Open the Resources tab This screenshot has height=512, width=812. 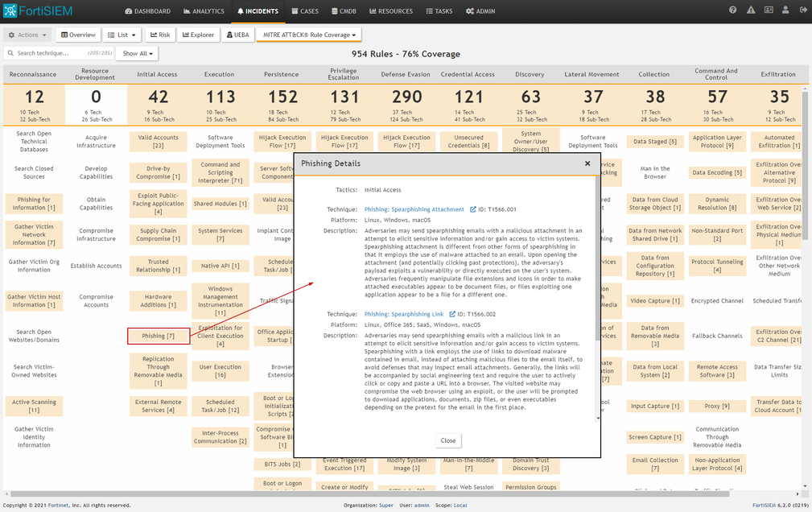click(x=391, y=11)
